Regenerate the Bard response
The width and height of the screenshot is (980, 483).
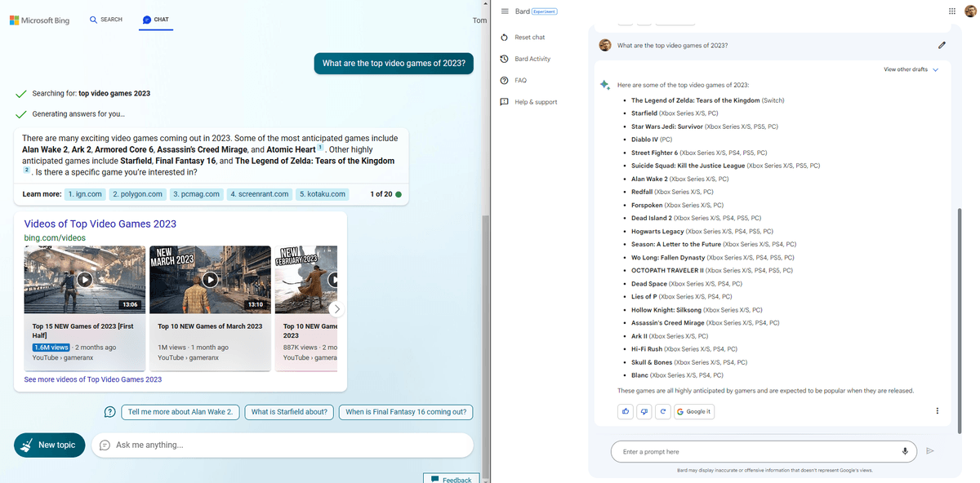[x=663, y=411]
